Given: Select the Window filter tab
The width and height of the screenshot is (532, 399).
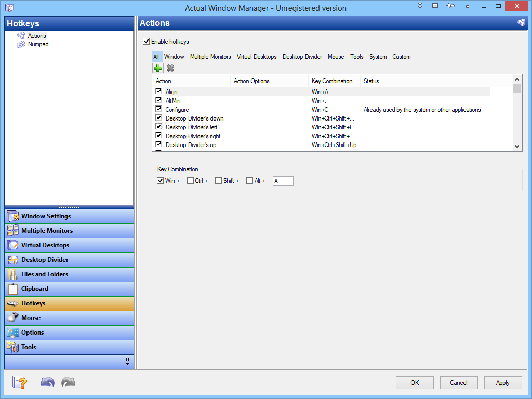Looking at the screenshot, I should 174,57.
